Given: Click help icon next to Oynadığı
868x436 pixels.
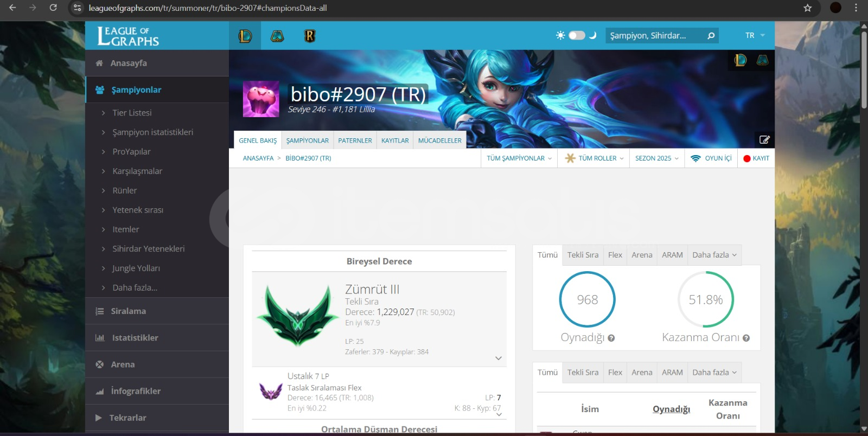Looking at the screenshot, I should coord(611,338).
